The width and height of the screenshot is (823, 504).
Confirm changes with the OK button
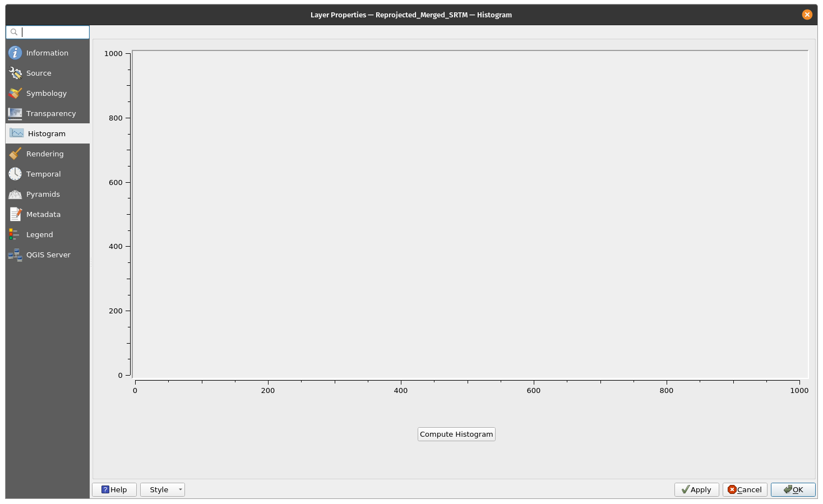[x=793, y=489]
